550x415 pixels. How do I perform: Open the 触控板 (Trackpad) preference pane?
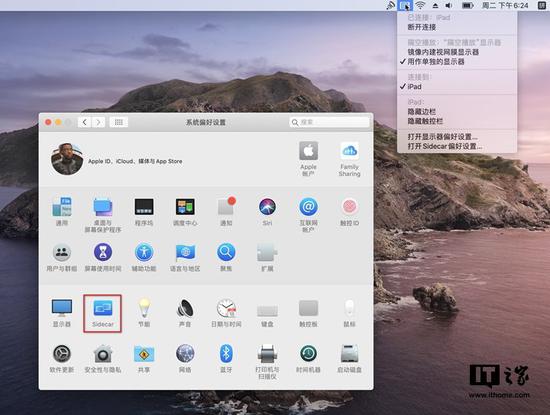tap(308, 313)
